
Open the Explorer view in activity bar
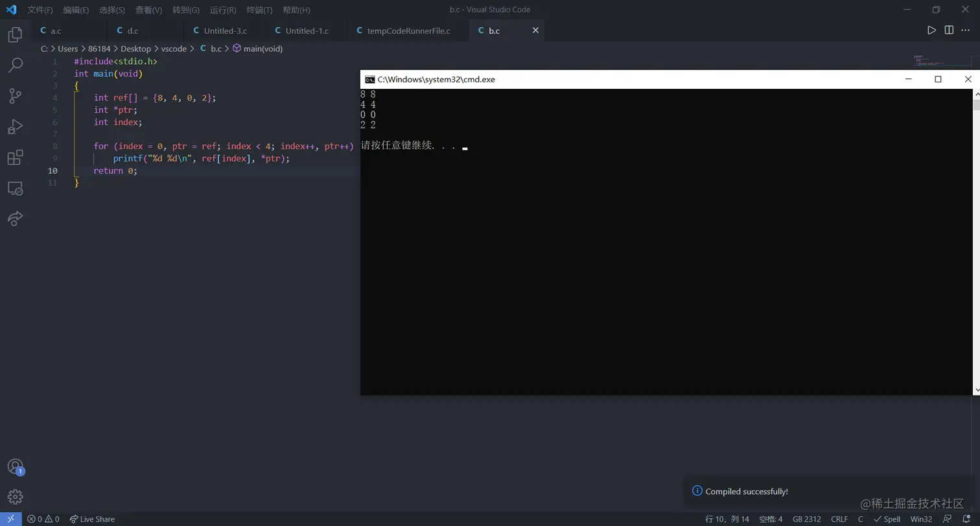(x=15, y=34)
